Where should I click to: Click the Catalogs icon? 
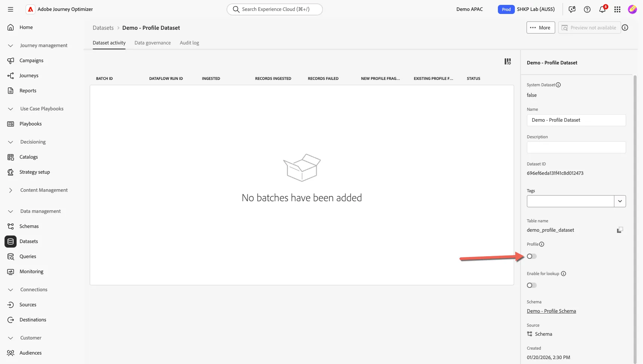(11, 157)
